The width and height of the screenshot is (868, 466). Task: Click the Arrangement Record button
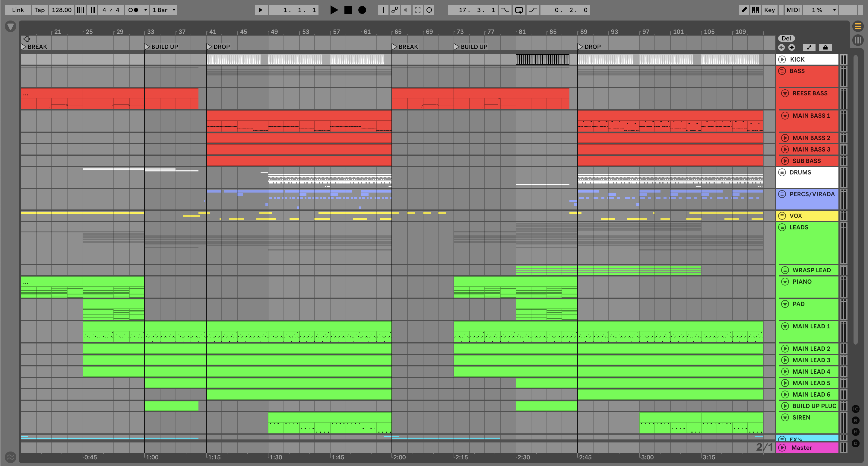coord(362,10)
